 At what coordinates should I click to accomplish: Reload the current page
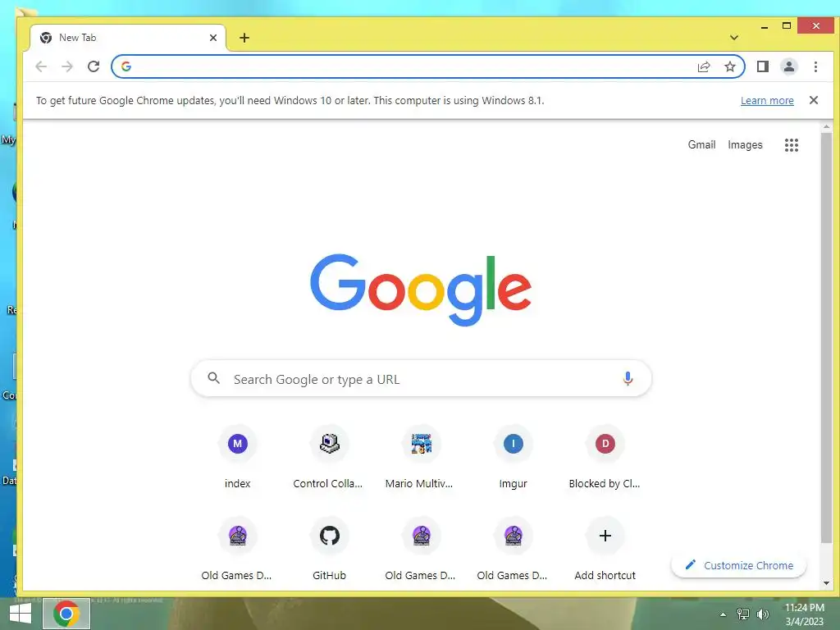pyautogui.click(x=94, y=66)
